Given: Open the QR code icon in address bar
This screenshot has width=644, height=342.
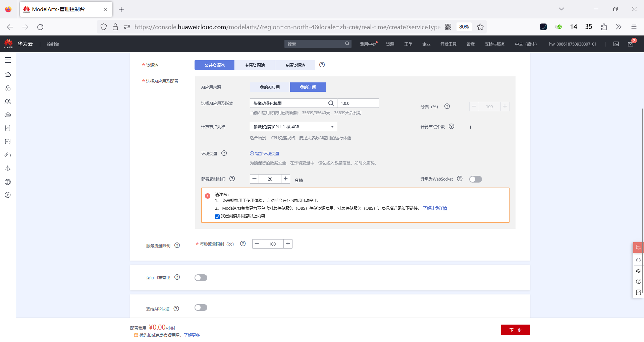Looking at the screenshot, I should coord(448,27).
